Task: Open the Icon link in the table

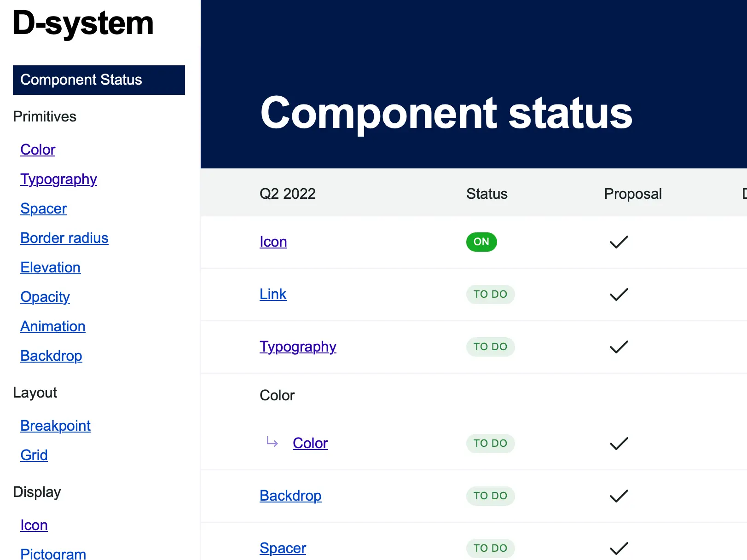Action: [x=273, y=242]
